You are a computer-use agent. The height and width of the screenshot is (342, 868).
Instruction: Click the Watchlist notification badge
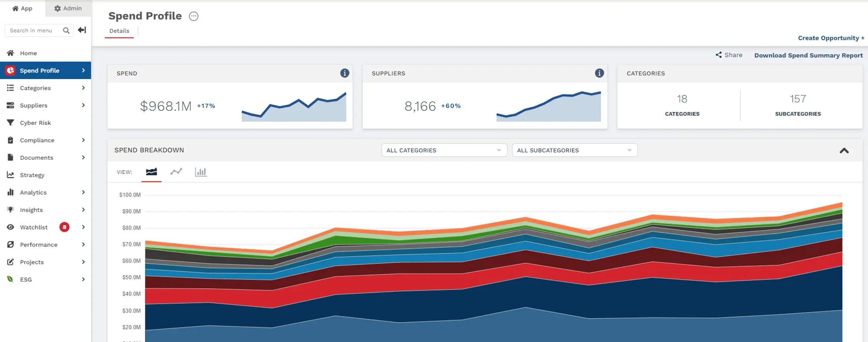[64, 227]
